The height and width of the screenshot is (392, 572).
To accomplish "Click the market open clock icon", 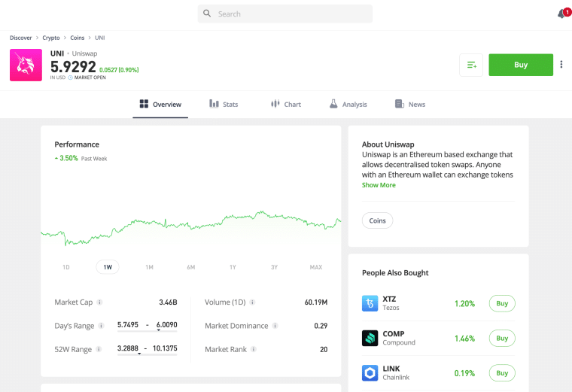I will [x=71, y=77].
